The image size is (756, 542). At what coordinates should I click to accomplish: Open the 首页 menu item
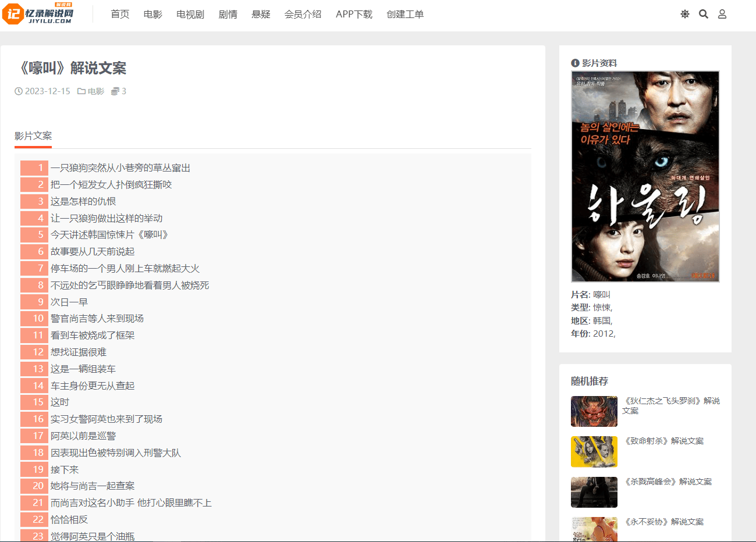[120, 14]
